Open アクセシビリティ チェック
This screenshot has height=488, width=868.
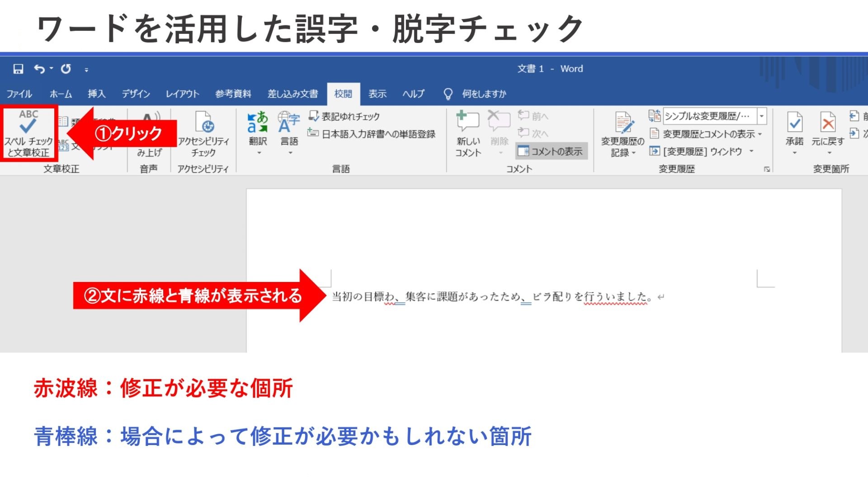(x=203, y=134)
